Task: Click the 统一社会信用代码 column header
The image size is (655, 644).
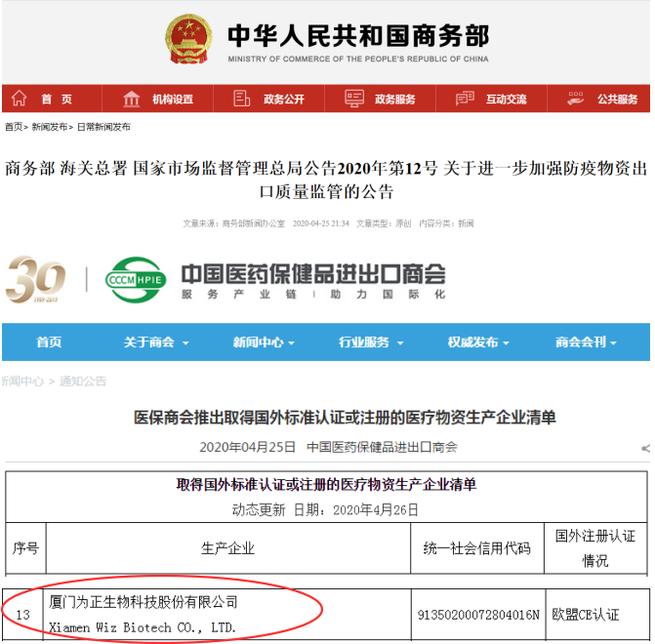Action: click(476, 548)
